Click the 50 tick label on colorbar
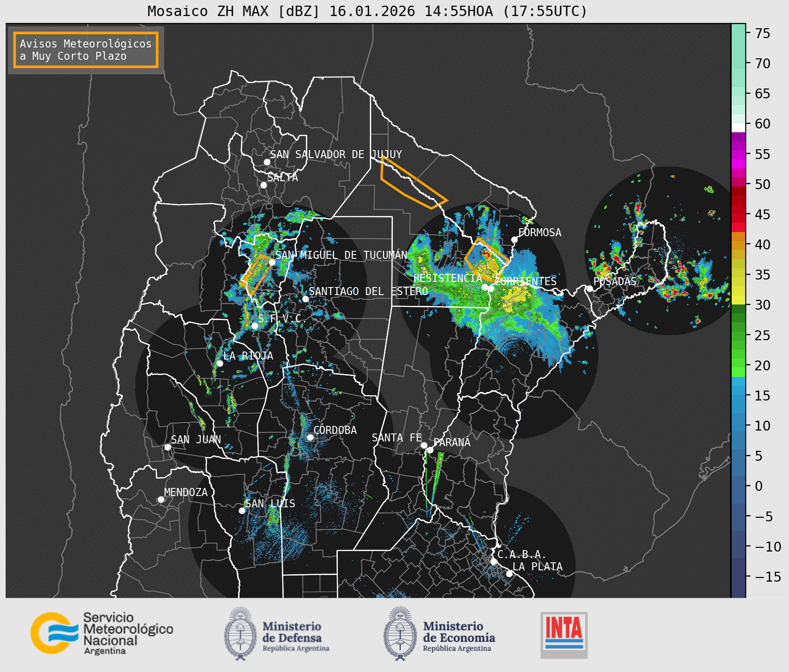789x672 pixels. click(x=763, y=184)
